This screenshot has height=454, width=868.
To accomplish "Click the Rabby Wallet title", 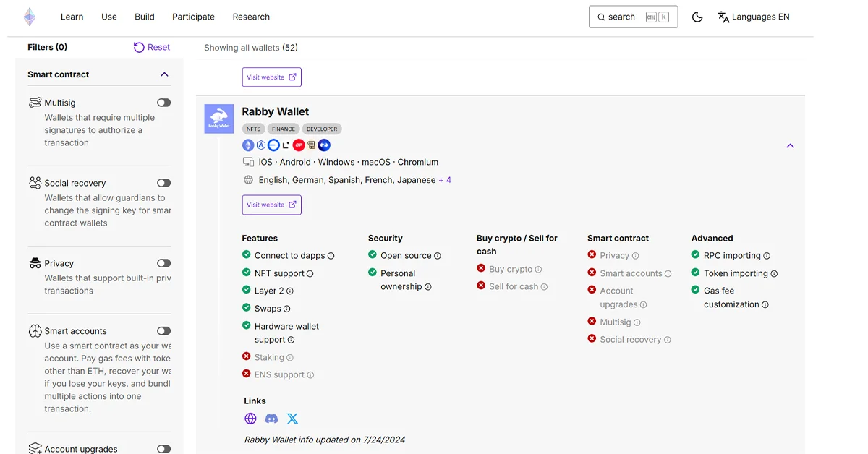I will 276,111.
